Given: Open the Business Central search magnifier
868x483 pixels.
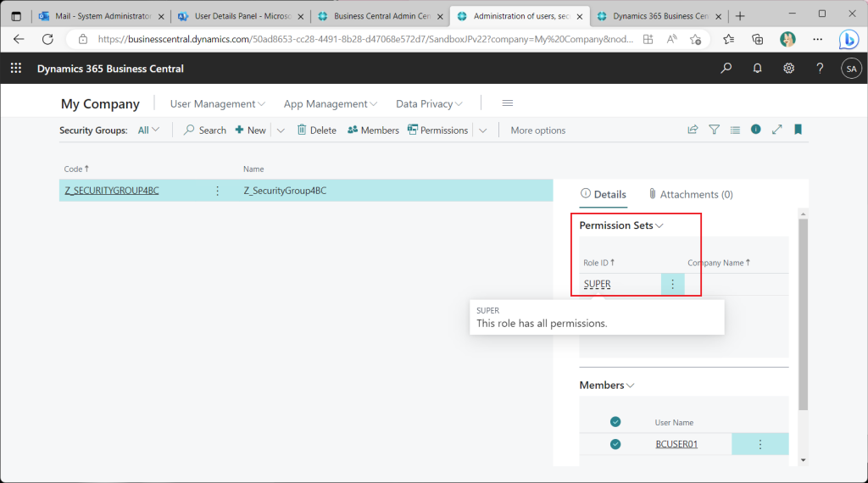Looking at the screenshot, I should 726,68.
